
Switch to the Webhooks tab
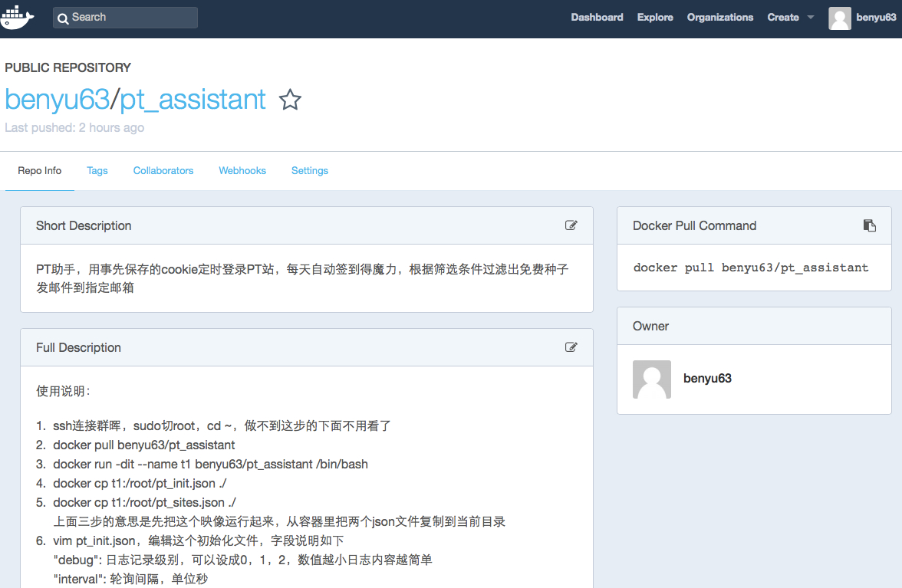click(242, 171)
